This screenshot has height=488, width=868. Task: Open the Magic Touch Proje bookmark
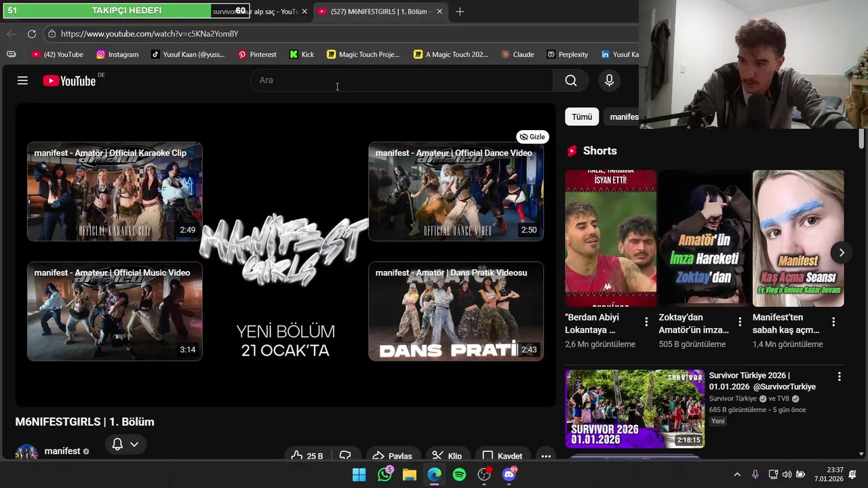click(x=363, y=54)
